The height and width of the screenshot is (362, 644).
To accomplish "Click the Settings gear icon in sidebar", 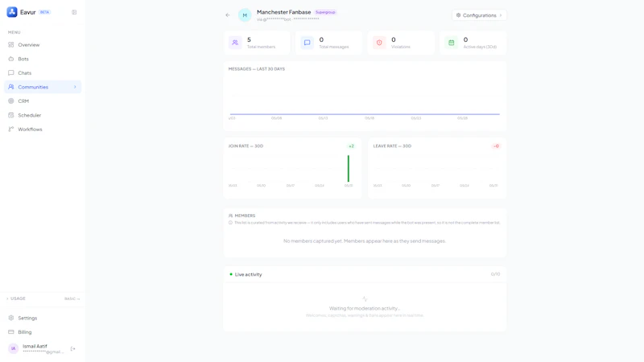I will point(11,318).
